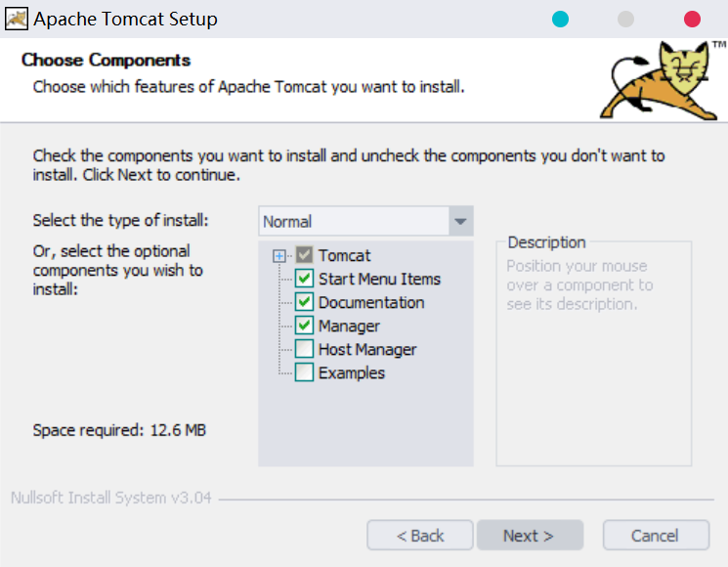The width and height of the screenshot is (728, 567).
Task: Click the 'Space required: 12.6 MB' text
Action: (119, 430)
